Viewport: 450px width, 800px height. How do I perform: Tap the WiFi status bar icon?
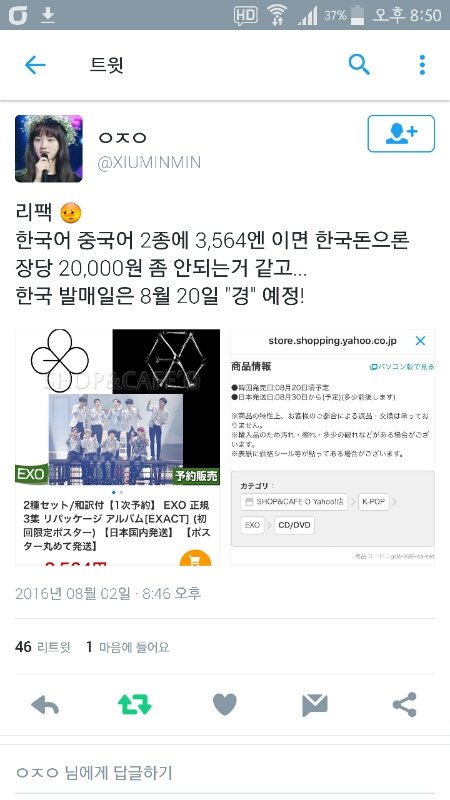[x=277, y=15]
